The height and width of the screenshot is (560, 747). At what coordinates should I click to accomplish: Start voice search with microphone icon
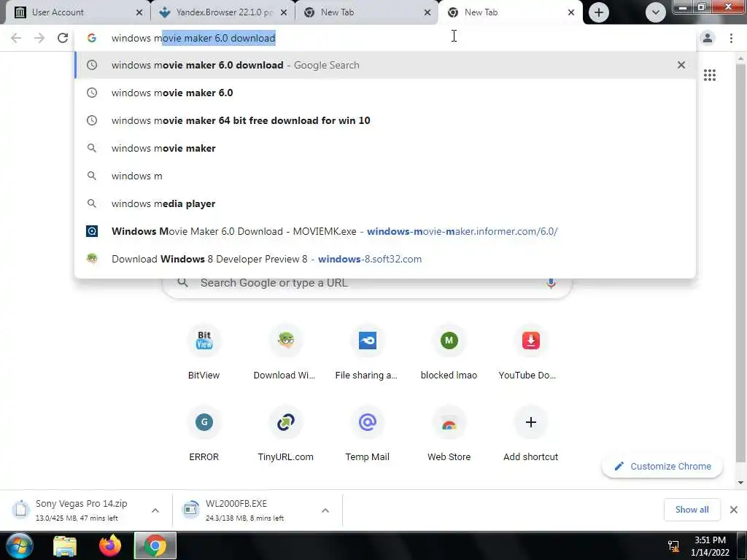551,284
